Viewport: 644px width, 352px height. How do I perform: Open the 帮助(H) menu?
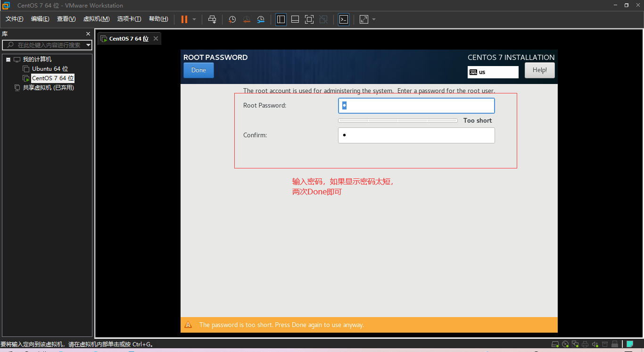[x=158, y=19]
